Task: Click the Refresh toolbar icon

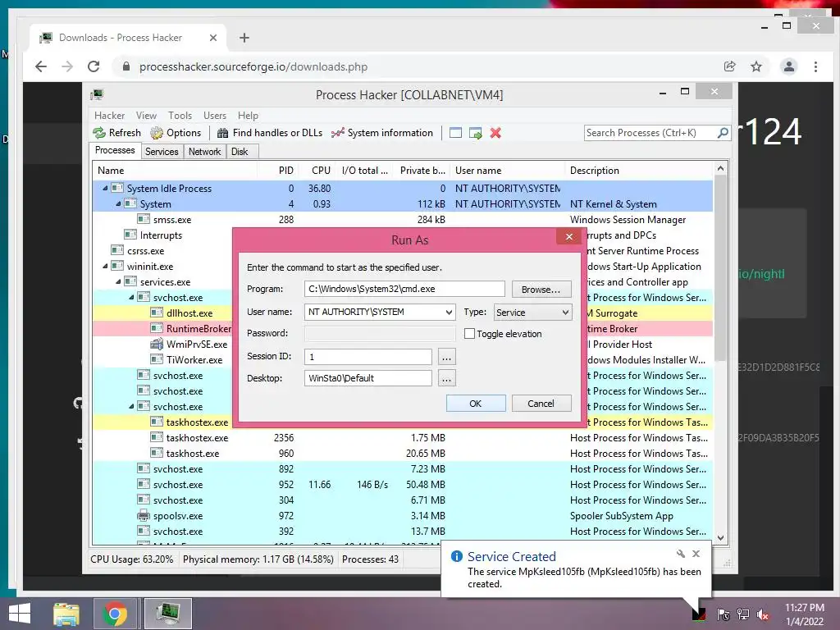Action: coord(99,133)
